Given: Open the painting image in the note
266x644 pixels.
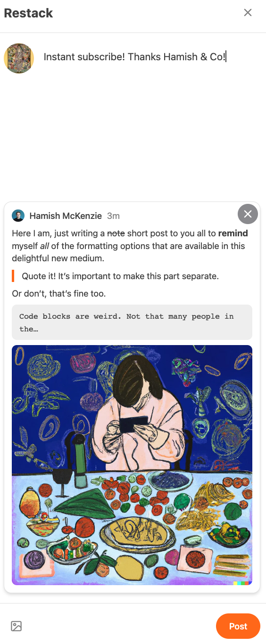Looking at the screenshot, I should coord(132,465).
